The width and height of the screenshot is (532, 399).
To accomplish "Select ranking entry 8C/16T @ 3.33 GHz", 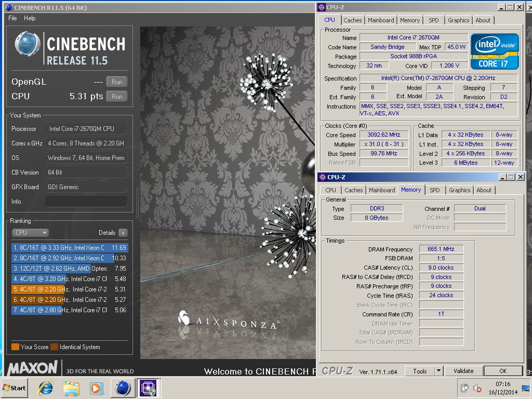I will 70,248.
